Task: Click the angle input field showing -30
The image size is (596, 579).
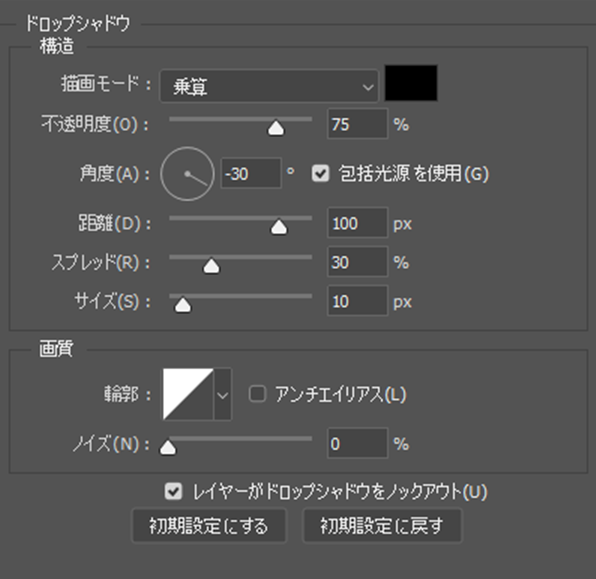Action: tap(251, 173)
